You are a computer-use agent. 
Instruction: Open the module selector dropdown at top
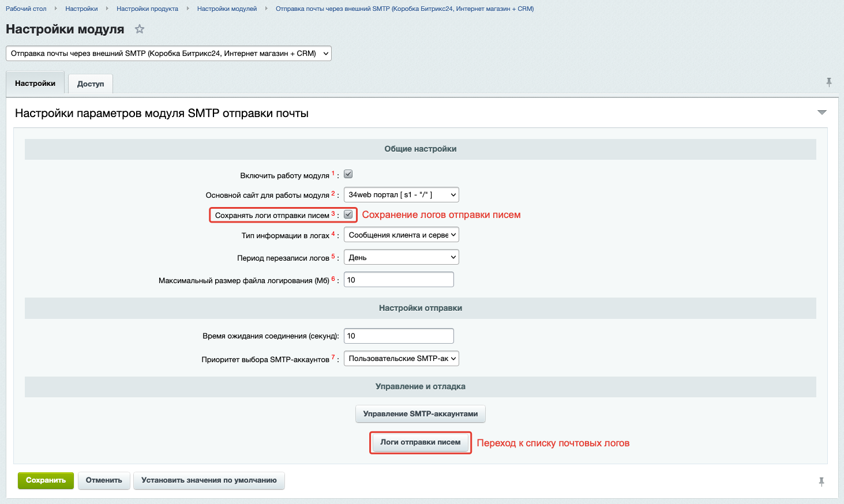168,54
